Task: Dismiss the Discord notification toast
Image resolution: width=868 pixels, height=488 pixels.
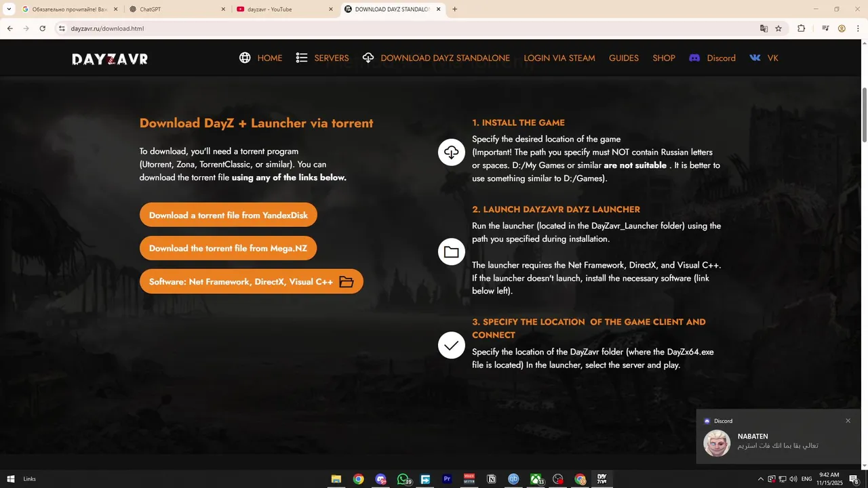Action: click(x=848, y=421)
